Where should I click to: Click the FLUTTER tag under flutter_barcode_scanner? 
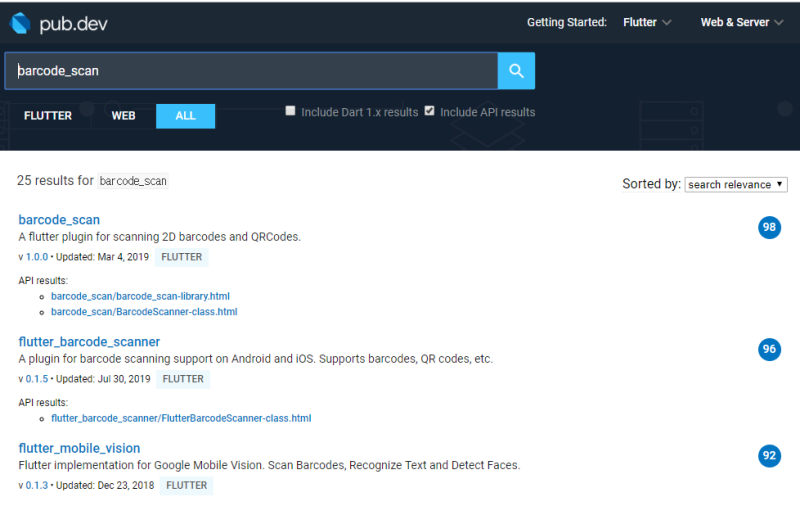pyautogui.click(x=183, y=379)
